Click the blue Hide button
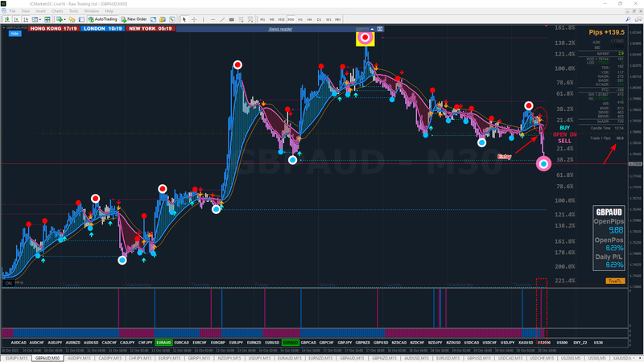Viewport: 644px width, 362px height. pyautogui.click(x=14, y=34)
